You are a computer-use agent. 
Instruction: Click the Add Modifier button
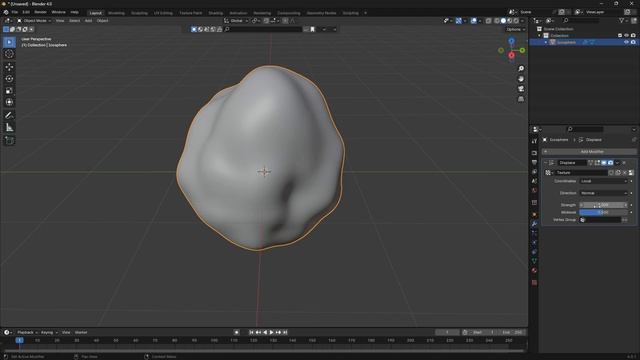pyautogui.click(x=589, y=152)
